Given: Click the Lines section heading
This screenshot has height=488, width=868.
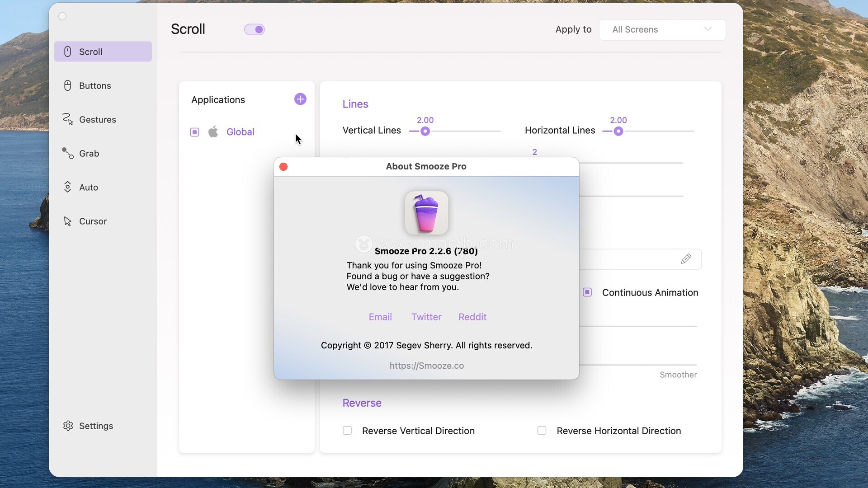Looking at the screenshot, I should coord(355,104).
